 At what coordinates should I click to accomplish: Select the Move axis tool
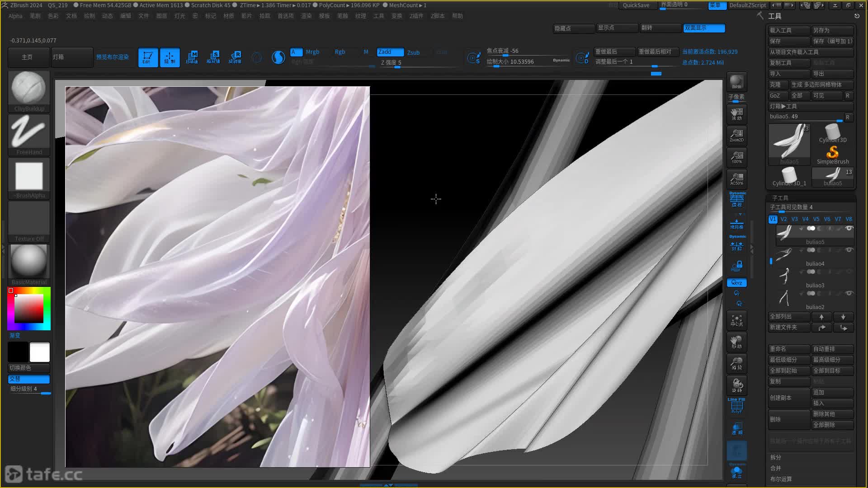point(192,57)
